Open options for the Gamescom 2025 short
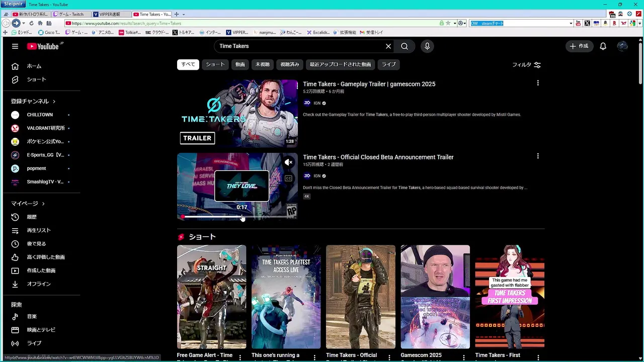Screen dimensions: 644x362 (x=463, y=357)
